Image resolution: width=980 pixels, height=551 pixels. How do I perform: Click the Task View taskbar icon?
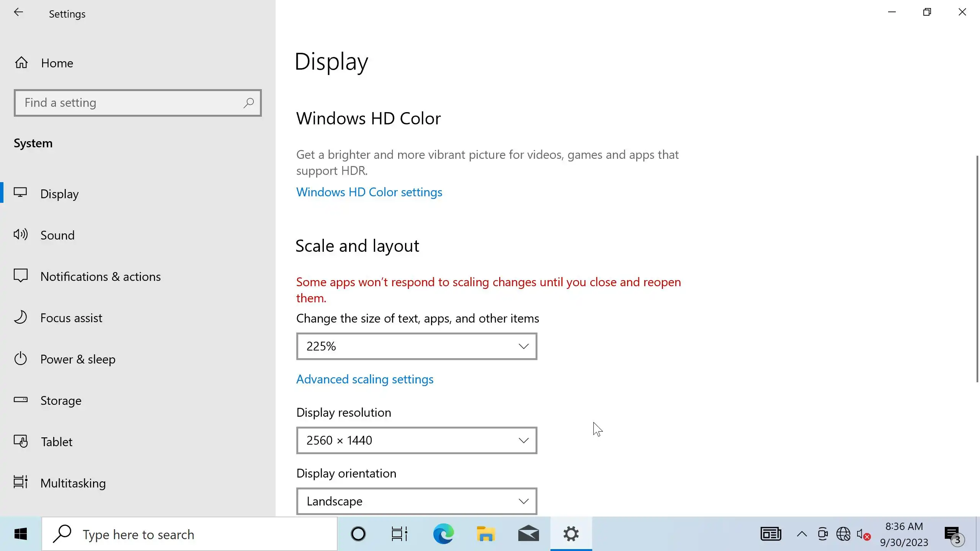click(x=399, y=534)
